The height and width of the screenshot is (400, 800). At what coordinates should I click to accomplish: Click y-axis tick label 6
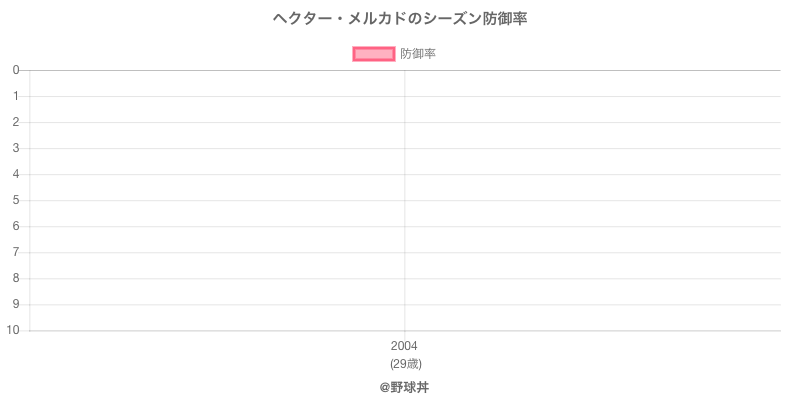pos(16,226)
